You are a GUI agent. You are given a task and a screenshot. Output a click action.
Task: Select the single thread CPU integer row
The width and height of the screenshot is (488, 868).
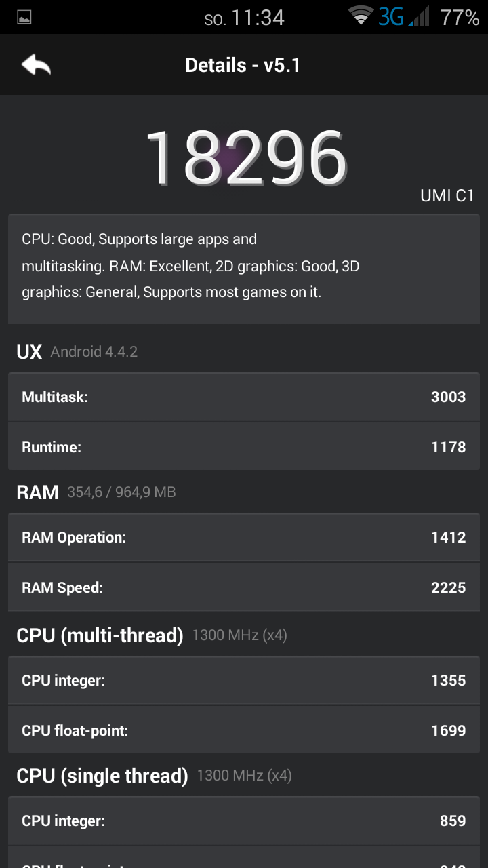coord(244,821)
